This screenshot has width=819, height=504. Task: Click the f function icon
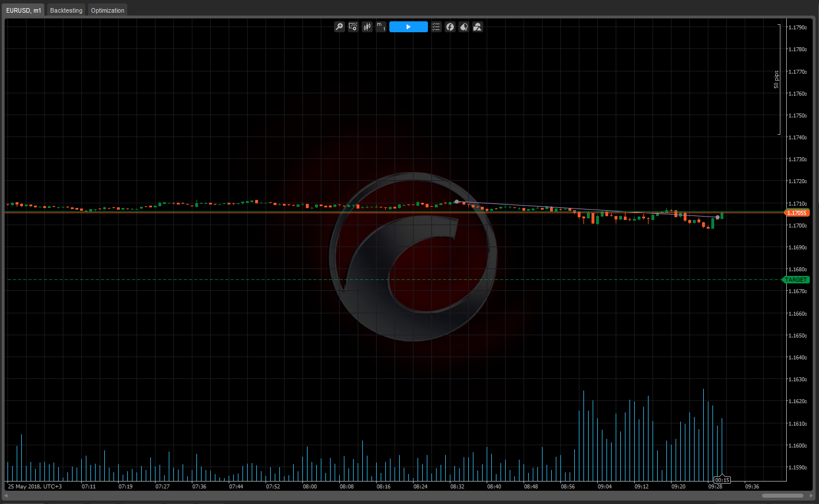[450, 27]
